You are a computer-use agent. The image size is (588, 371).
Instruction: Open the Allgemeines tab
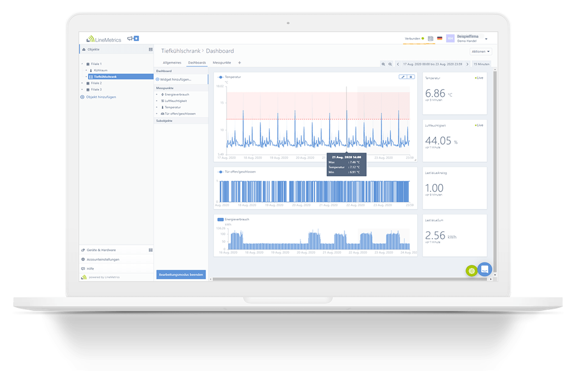coord(172,63)
